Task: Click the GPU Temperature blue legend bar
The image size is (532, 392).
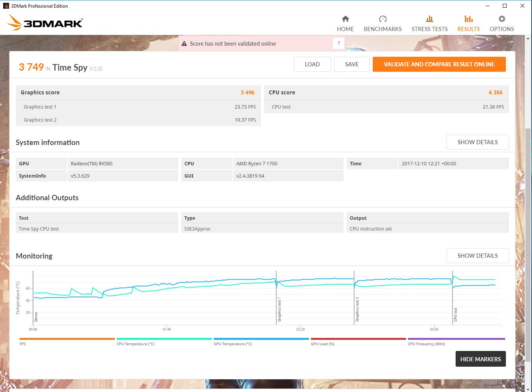Action: [x=261, y=339]
